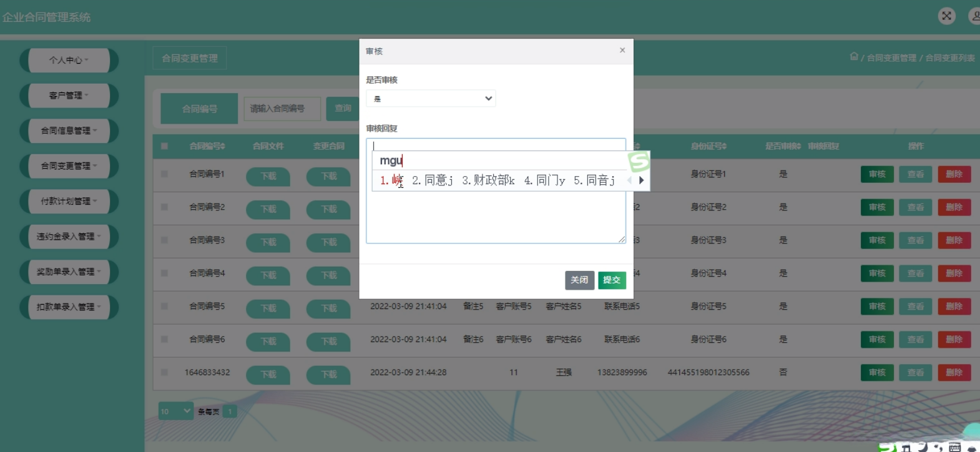
Task: Click 删除 for the 身份证号6 row
Action: click(x=954, y=340)
